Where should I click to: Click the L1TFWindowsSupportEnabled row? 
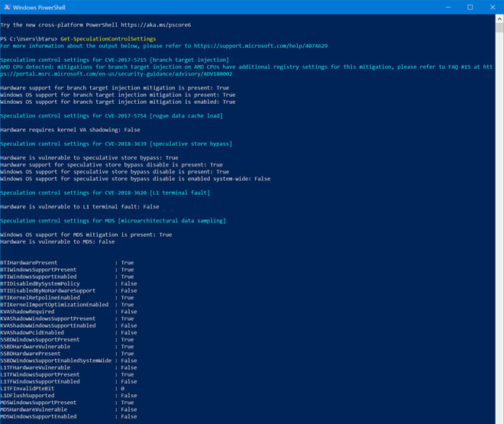point(69,381)
